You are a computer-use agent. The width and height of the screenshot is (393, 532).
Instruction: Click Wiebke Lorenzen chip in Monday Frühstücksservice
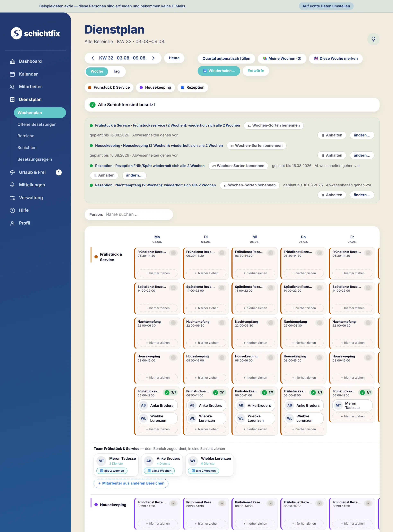click(157, 419)
